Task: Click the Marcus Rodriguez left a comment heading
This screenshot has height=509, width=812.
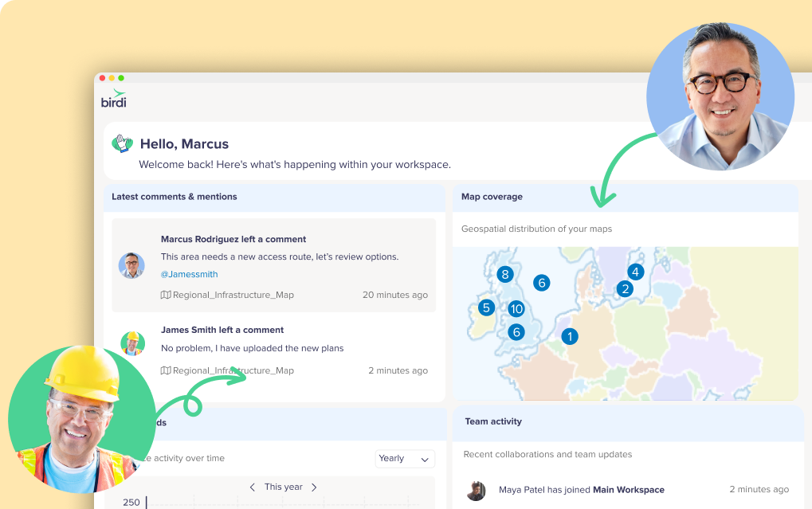Action: [233, 239]
